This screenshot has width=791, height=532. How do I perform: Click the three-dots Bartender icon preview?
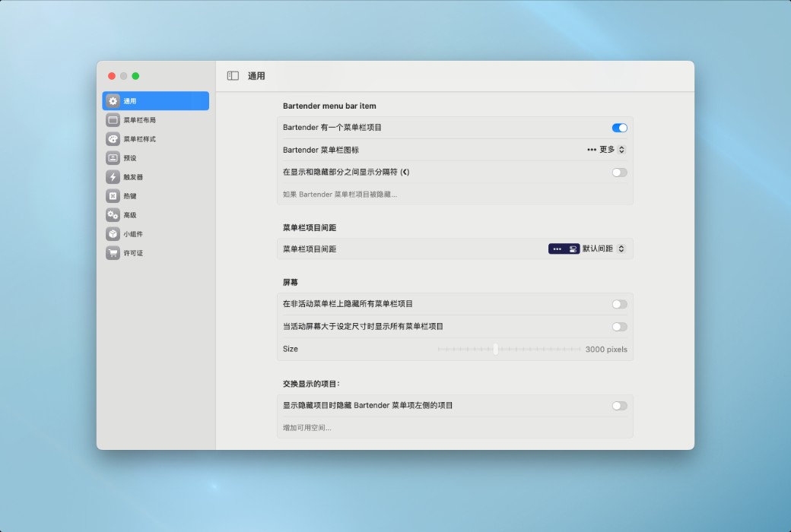point(591,150)
